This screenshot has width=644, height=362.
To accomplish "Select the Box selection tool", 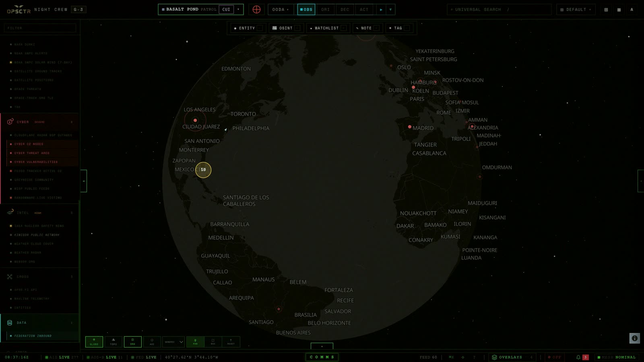I will tap(213, 342).
